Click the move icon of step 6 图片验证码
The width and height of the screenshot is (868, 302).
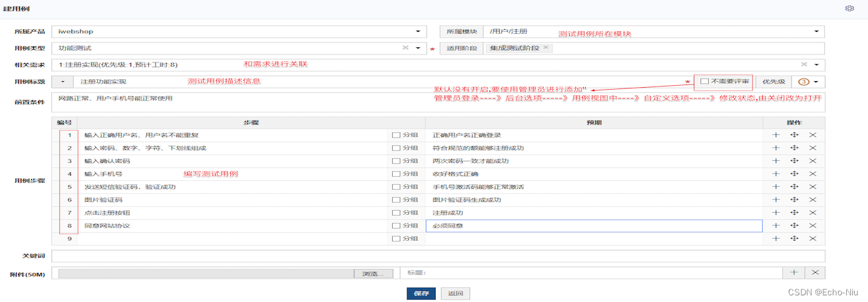pos(794,200)
